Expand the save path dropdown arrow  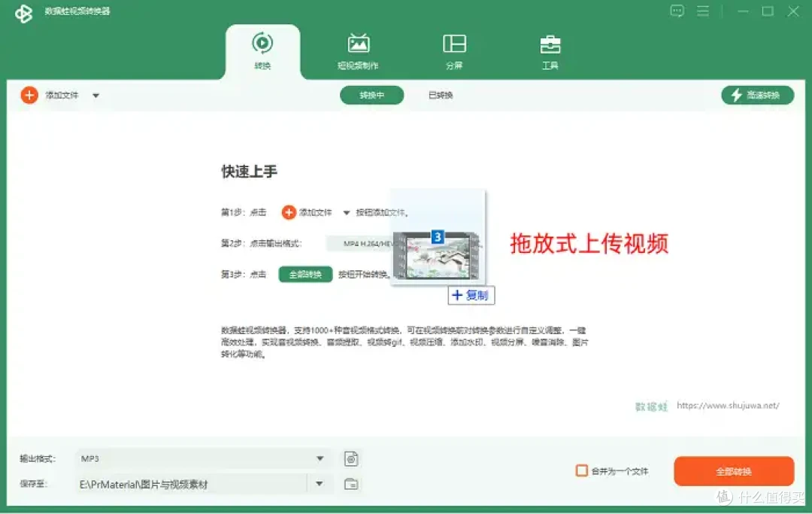pos(319,484)
